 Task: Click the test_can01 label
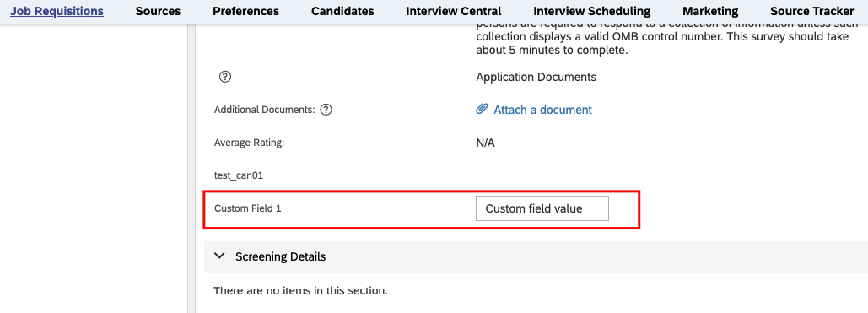click(x=238, y=176)
